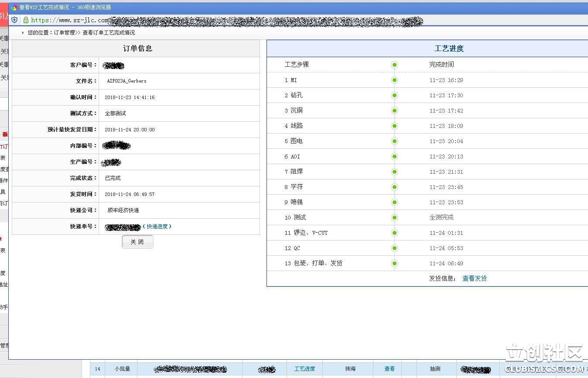The width and height of the screenshot is (588, 378).
Task: Click the green dot for 锣边、V-CUT step
Action: coord(394,233)
